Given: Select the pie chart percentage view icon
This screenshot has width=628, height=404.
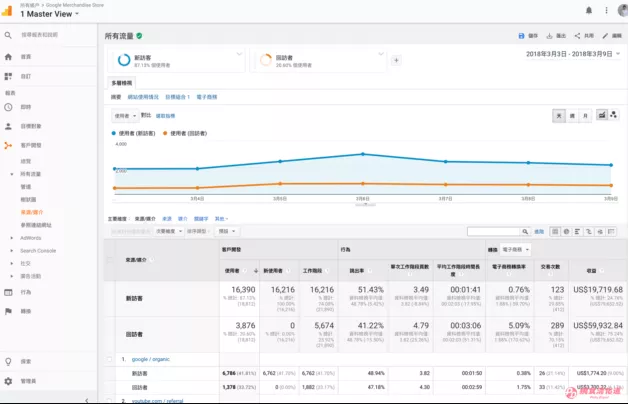Looking at the screenshot, I should tap(566, 231).
